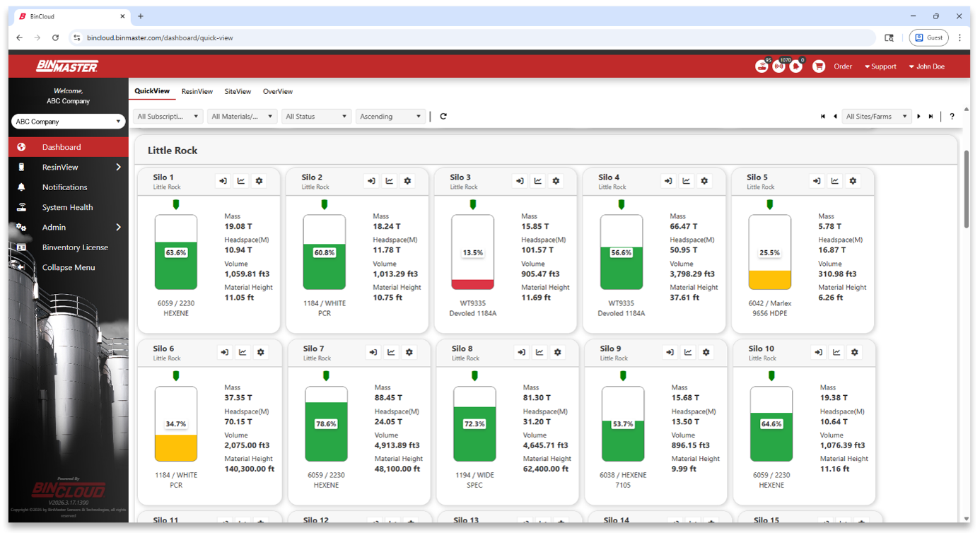Open Silo 3 details arrow icon
The width and height of the screenshot is (980, 533).
(x=520, y=181)
